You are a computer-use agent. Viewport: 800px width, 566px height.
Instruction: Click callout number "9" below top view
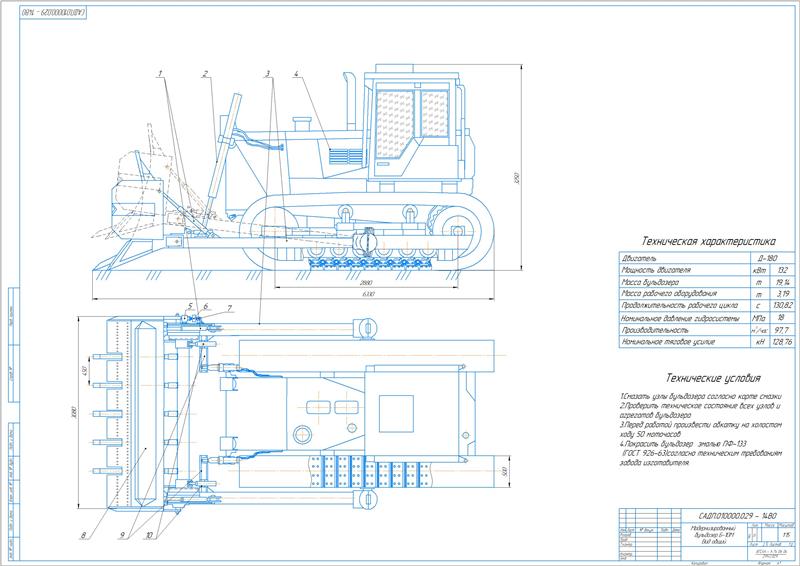coord(122,536)
